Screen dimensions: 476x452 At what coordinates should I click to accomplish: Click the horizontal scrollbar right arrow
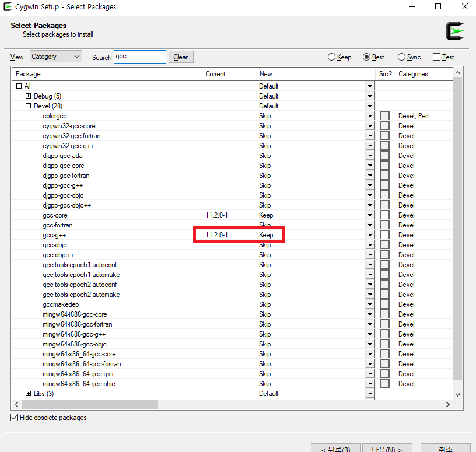tap(447, 404)
